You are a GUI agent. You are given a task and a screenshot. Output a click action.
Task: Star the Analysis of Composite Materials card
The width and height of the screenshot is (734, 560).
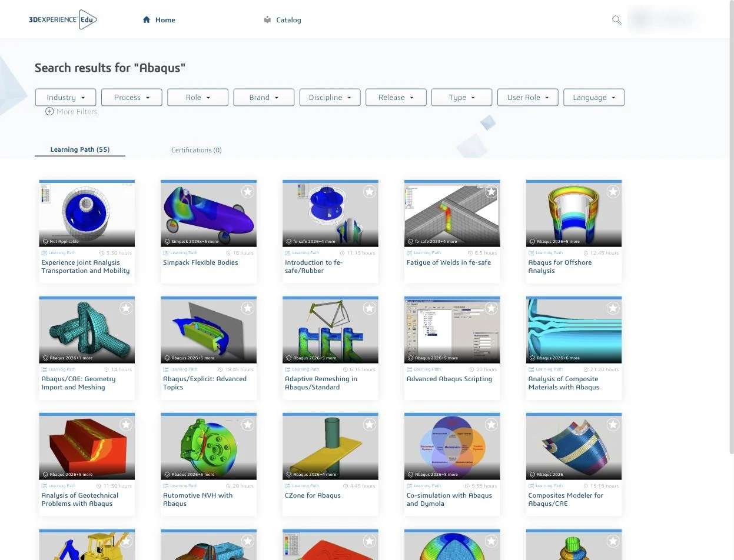coord(613,308)
